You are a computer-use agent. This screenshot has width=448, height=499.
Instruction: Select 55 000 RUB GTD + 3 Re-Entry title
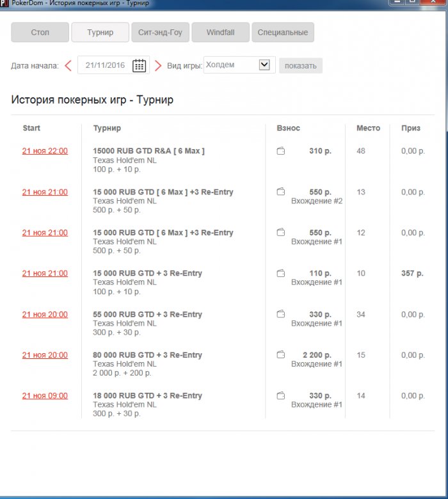pyautogui.click(x=147, y=314)
